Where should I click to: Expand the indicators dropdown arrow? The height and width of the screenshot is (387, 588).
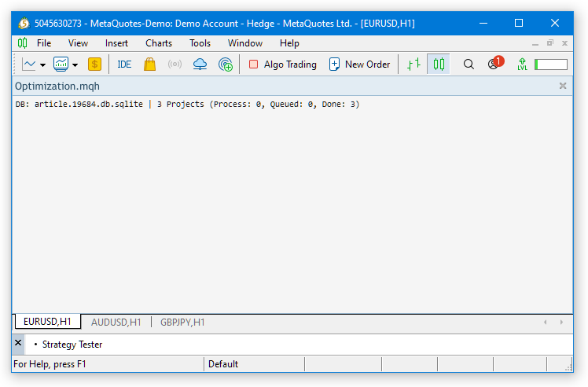[75, 65]
